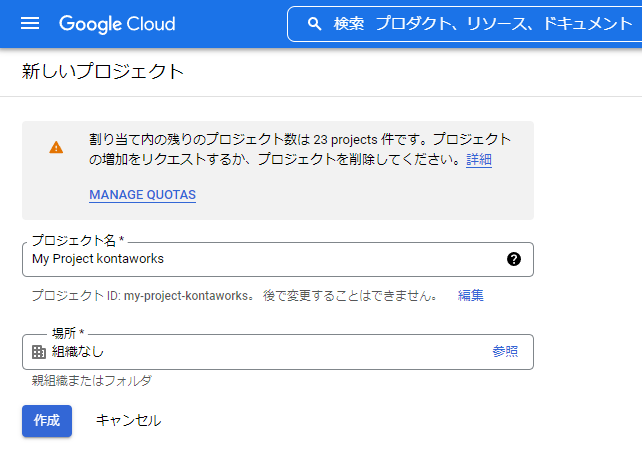642x468 pixels.
Task: Click the search magnifier icon
Action: [314, 24]
